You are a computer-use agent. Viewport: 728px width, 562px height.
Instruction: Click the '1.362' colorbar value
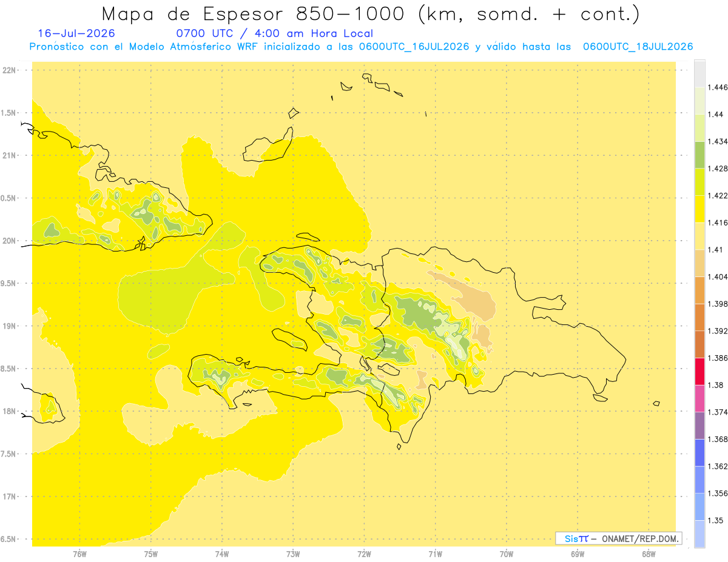point(716,466)
